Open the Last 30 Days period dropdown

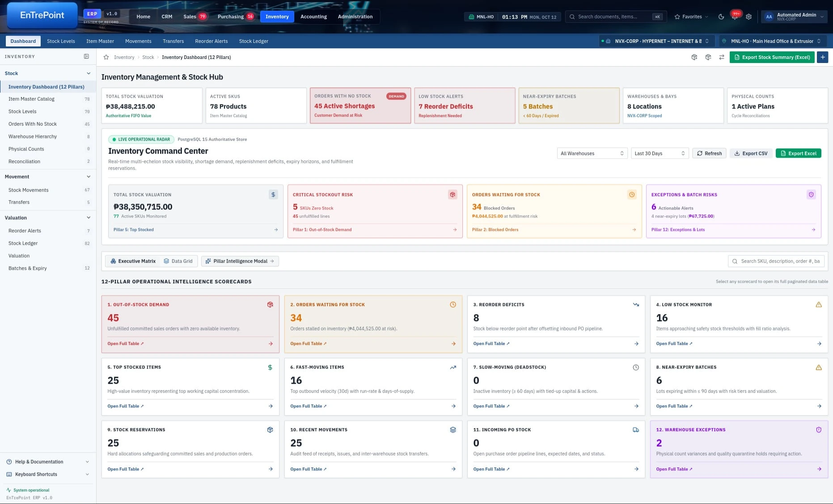point(660,153)
